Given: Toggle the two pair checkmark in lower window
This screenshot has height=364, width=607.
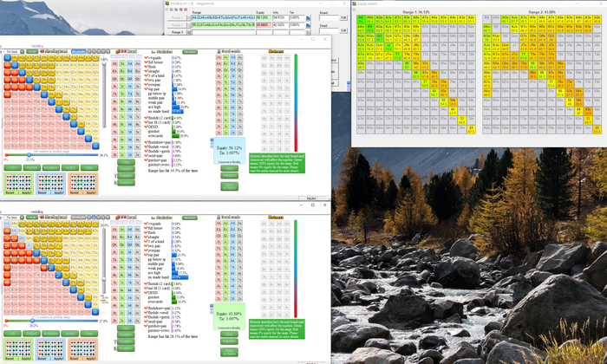Looking at the screenshot, I should click(x=146, y=246).
